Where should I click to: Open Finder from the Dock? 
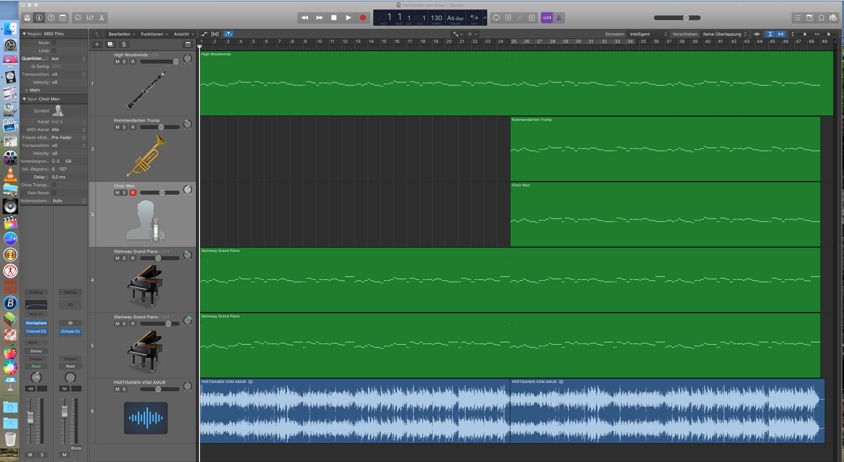pos(10,29)
